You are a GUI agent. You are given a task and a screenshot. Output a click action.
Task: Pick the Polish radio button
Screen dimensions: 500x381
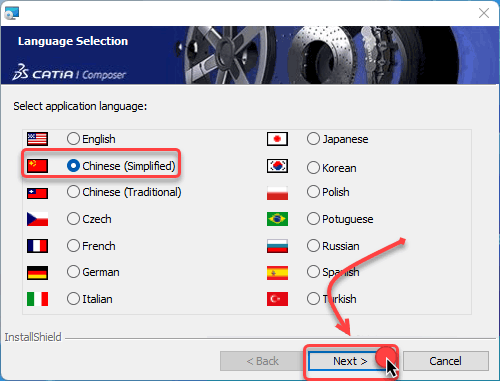coord(313,192)
